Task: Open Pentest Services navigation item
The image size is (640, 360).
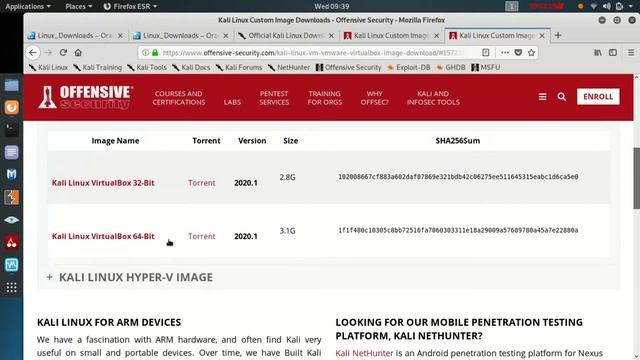Action: coord(274,98)
